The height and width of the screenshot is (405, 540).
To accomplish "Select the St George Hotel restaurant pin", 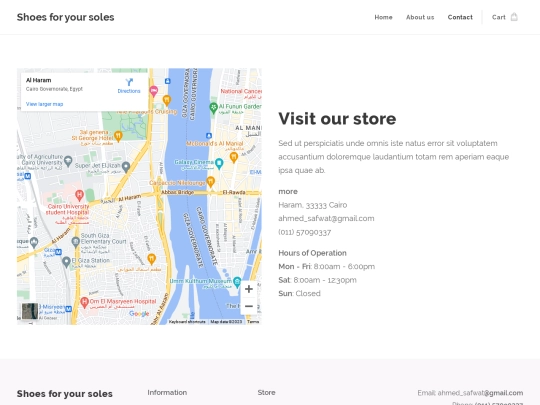I will point(118,136).
